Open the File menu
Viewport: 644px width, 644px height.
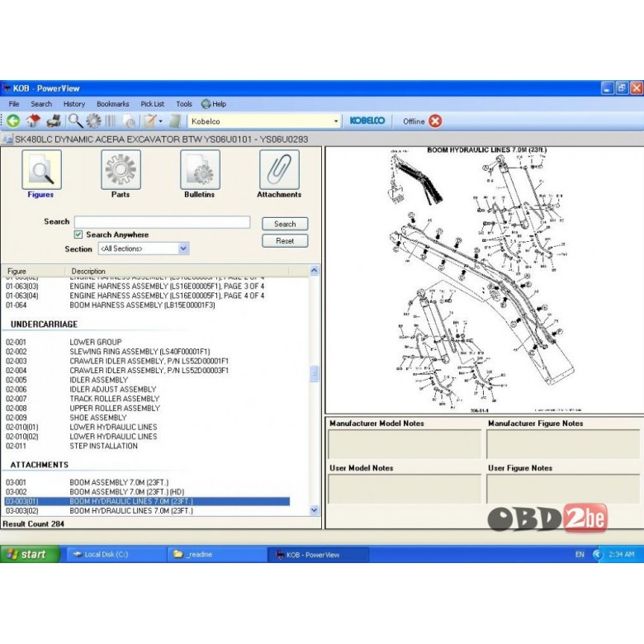pos(14,104)
